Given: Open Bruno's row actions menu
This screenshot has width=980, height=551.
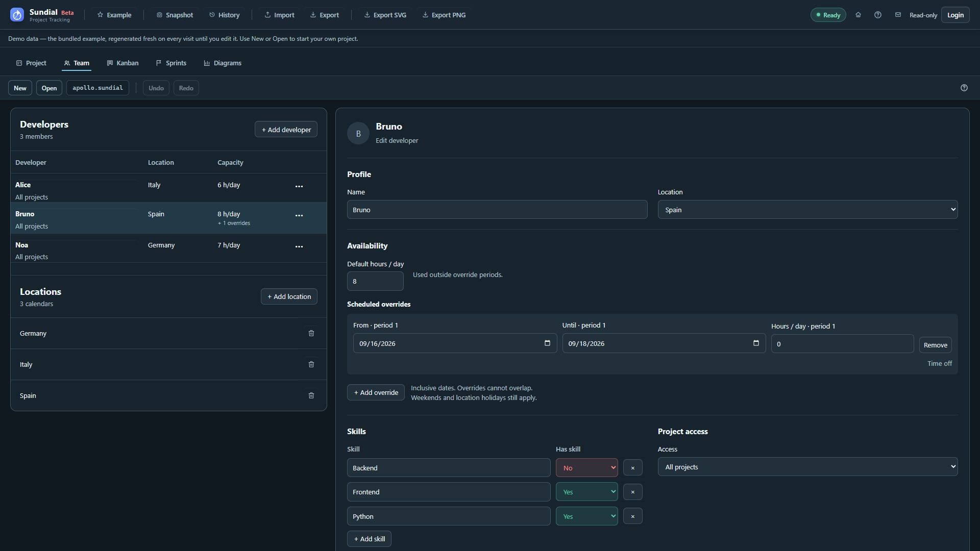Looking at the screenshot, I should click(x=299, y=216).
